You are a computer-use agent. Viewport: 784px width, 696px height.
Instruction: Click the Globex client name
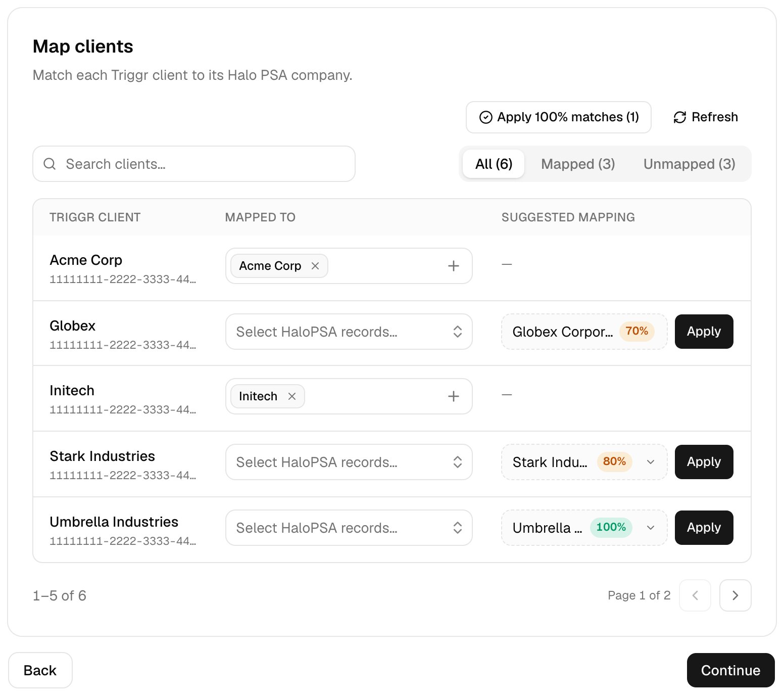72,326
